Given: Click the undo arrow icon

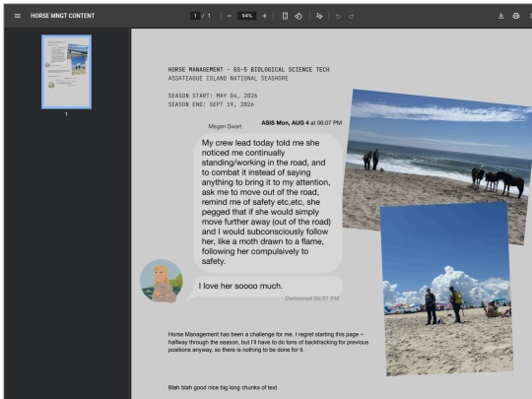Looking at the screenshot, I should point(338,16).
